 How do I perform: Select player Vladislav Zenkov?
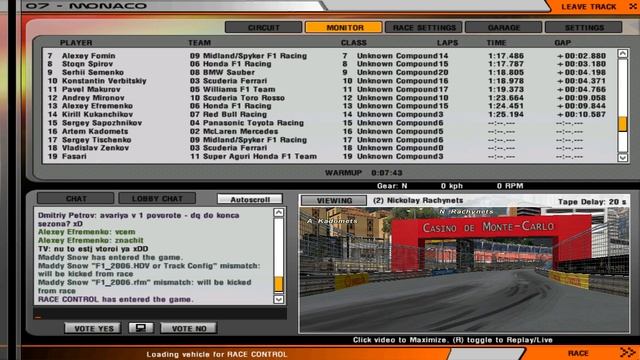pos(95,148)
